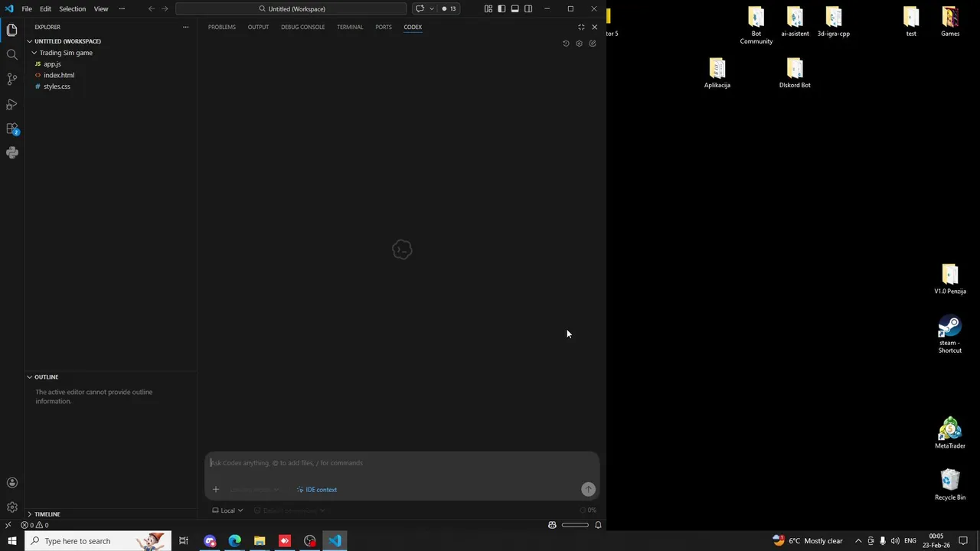
Task: Switch to the Terminal tab
Action: (350, 27)
